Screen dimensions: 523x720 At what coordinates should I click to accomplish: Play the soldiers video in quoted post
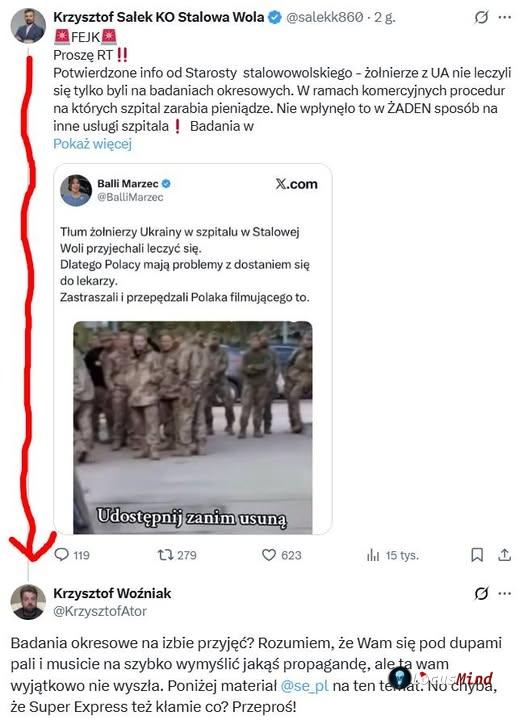[x=192, y=428]
